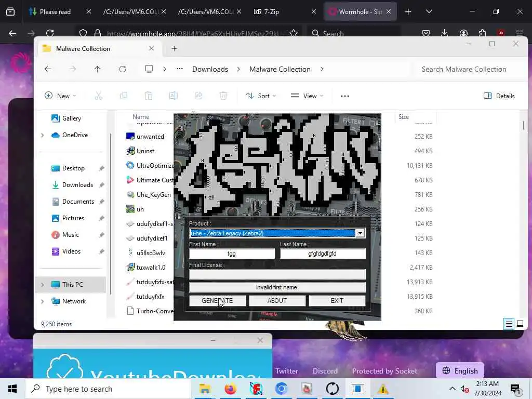Image resolution: width=532 pixels, height=399 pixels.
Task: Toggle the Details pane
Action: click(499, 96)
